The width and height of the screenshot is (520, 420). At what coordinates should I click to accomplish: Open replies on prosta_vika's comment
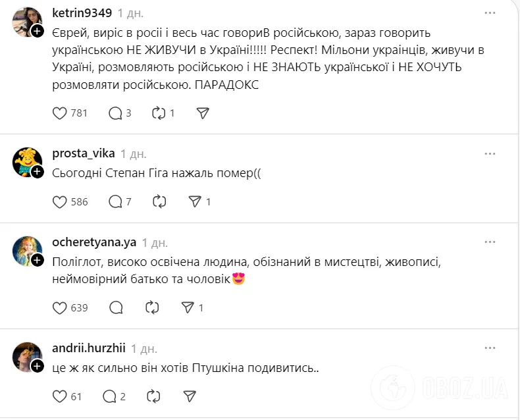point(115,201)
